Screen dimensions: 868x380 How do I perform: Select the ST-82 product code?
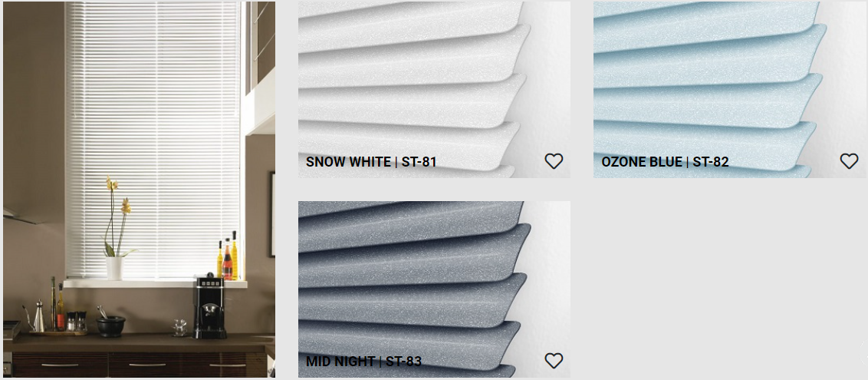(x=711, y=162)
